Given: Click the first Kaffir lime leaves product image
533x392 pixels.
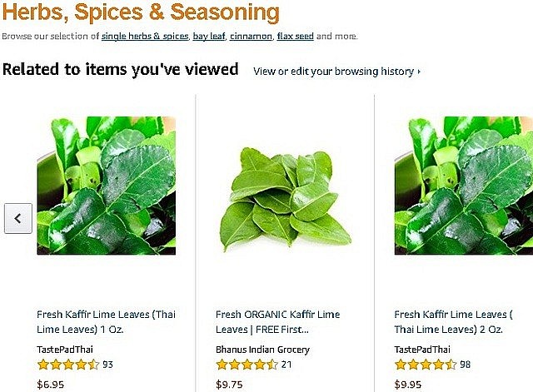Looking at the screenshot, I should click(106, 185).
